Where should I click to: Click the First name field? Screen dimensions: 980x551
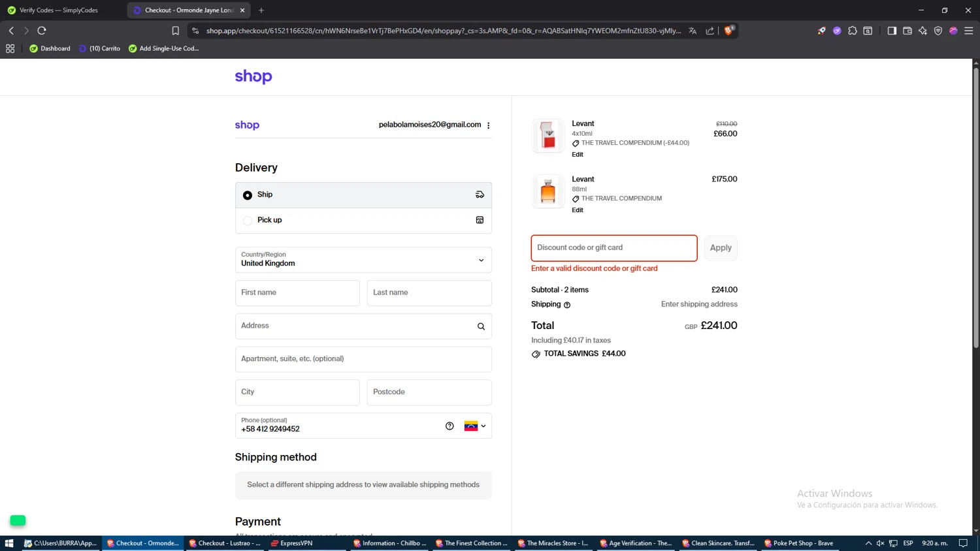(x=297, y=293)
